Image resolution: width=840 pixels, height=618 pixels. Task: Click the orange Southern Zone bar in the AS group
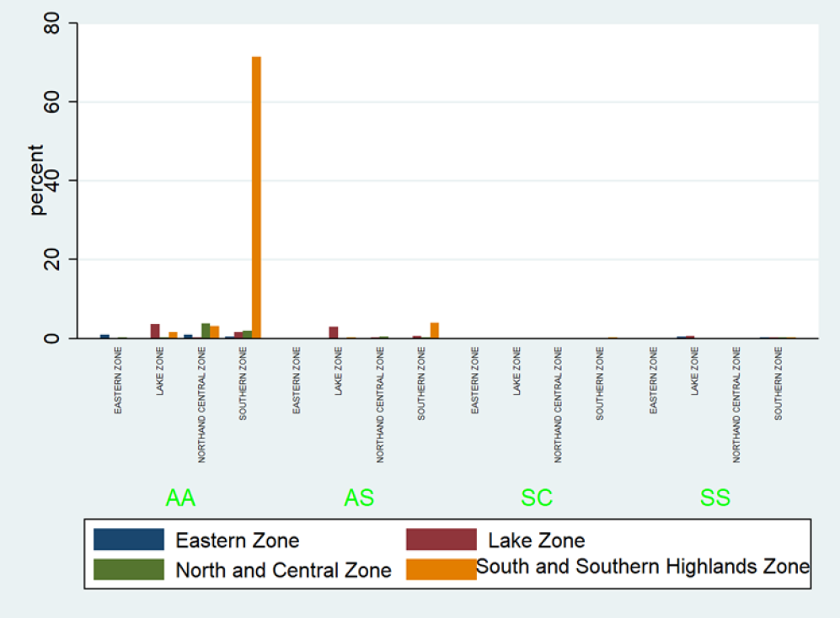[435, 330]
